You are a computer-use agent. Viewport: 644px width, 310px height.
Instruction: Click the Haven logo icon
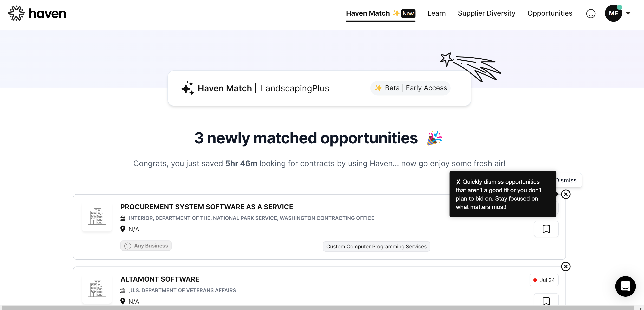point(16,13)
